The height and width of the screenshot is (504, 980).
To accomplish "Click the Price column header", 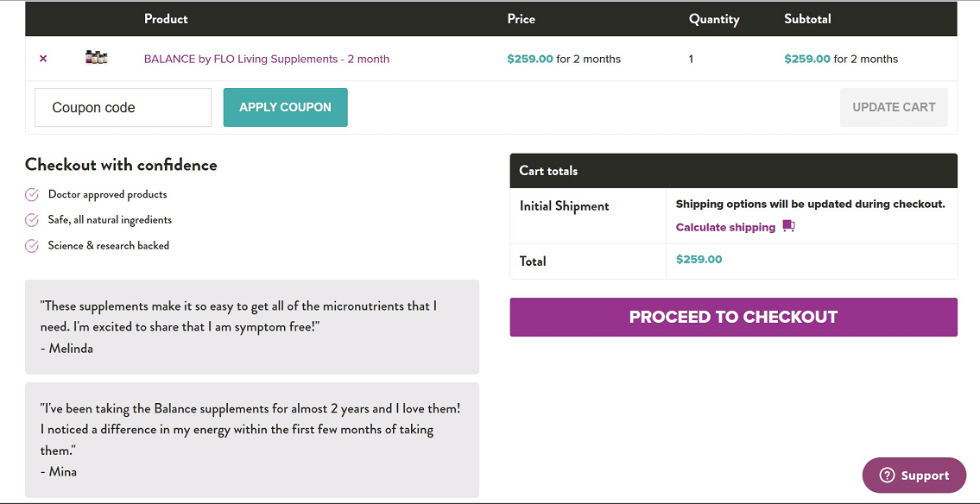I will (x=522, y=19).
